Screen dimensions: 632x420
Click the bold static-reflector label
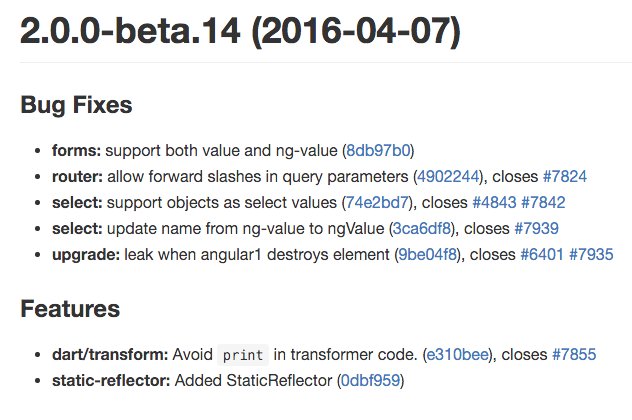coord(111,380)
